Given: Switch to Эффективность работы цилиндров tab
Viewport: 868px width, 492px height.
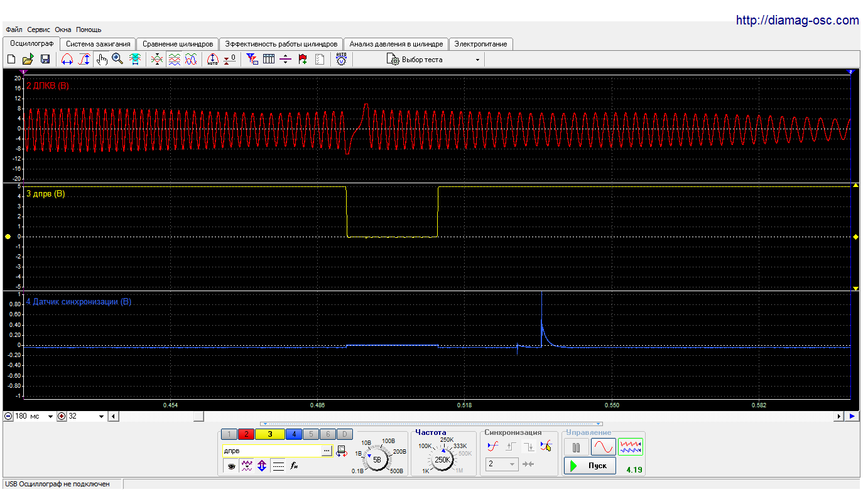Looking at the screenshot, I should [x=281, y=44].
